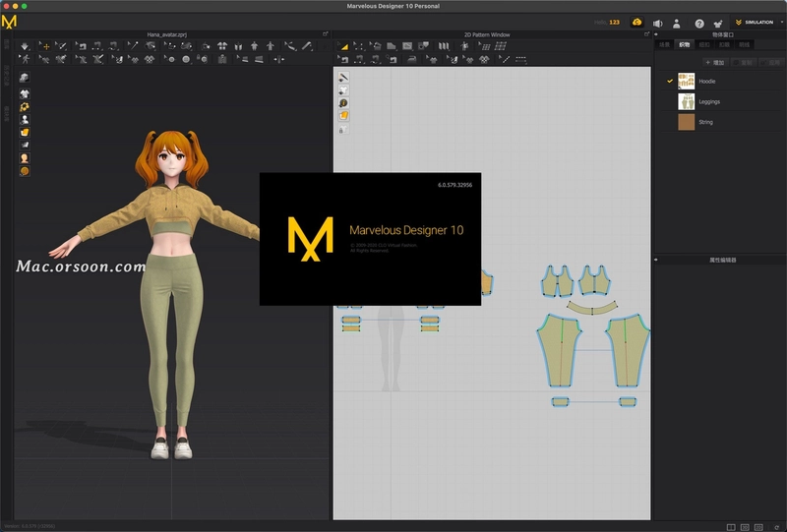Image resolution: width=787 pixels, height=532 pixels.
Task: Open the user account profile icon
Action: (677, 23)
